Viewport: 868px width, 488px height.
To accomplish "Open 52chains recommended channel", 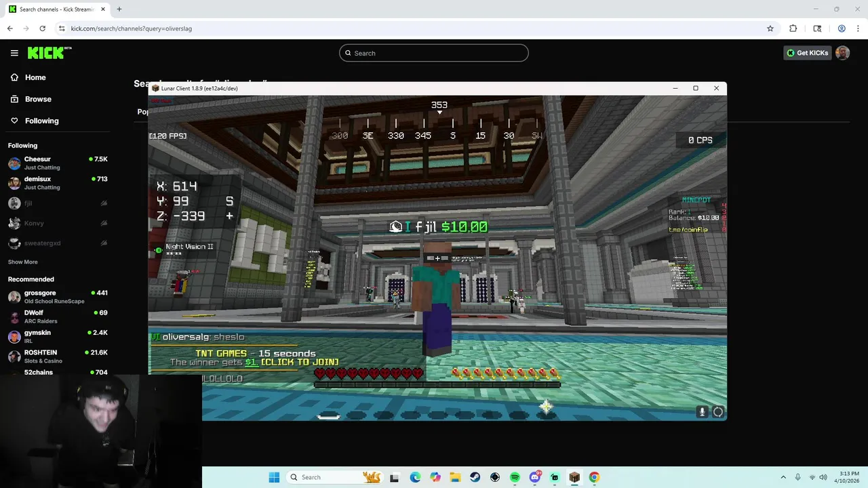I will click(x=58, y=372).
